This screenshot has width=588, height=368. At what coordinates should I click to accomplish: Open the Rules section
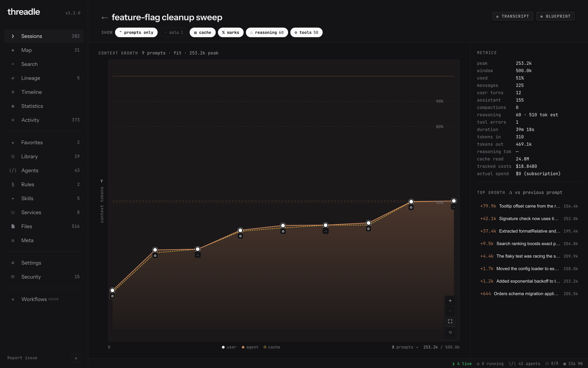pos(44,185)
